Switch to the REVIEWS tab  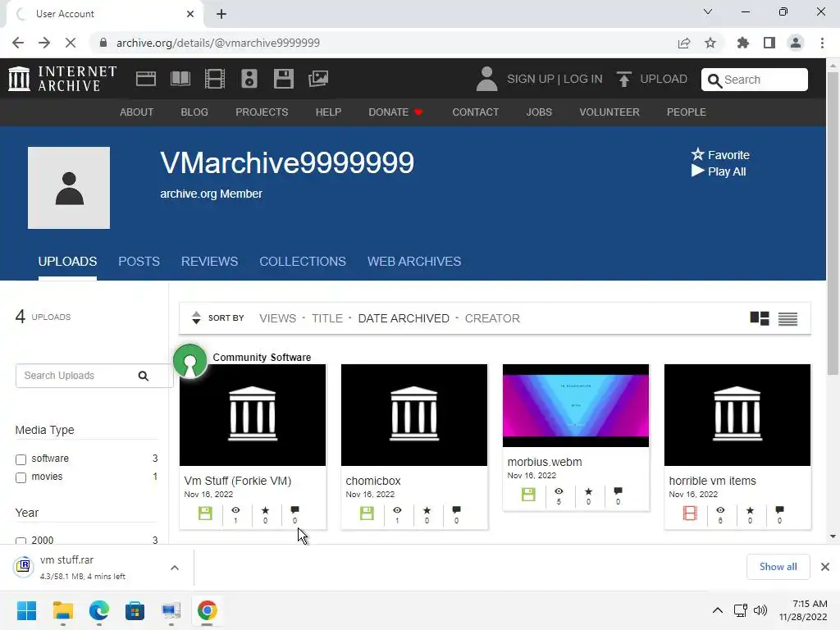(x=209, y=262)
